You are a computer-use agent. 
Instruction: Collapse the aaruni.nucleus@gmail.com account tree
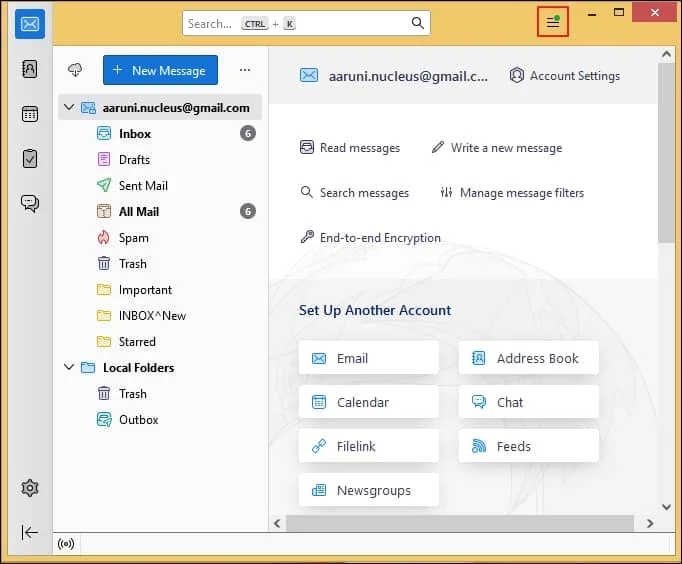click(69, 107)
